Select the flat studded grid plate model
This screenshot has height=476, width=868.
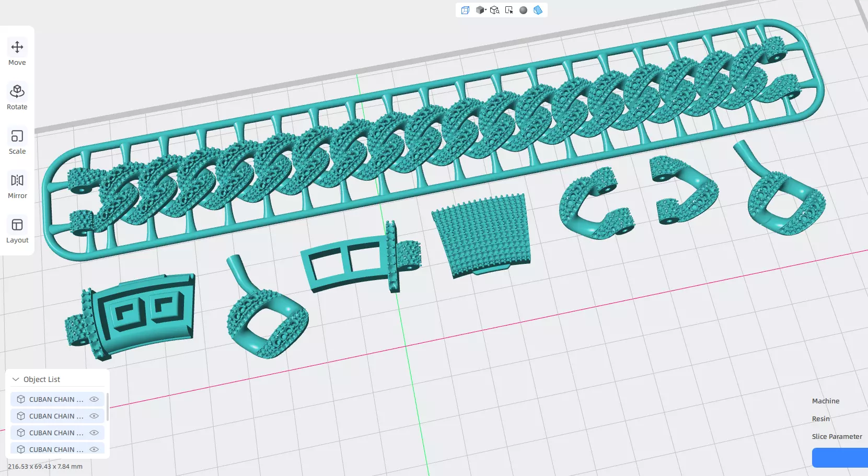pyautogui.click(x=482, y=235)
